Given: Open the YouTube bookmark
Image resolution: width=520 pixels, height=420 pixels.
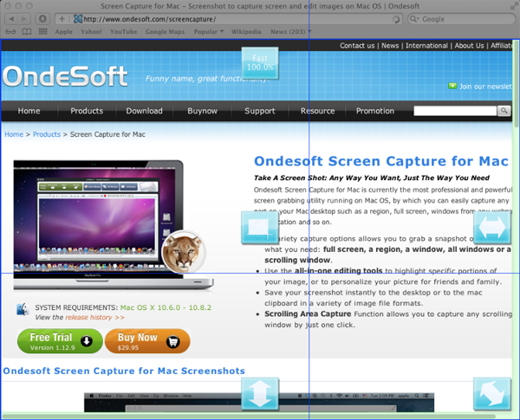Looking at the screenshot, I should point(124,32).
